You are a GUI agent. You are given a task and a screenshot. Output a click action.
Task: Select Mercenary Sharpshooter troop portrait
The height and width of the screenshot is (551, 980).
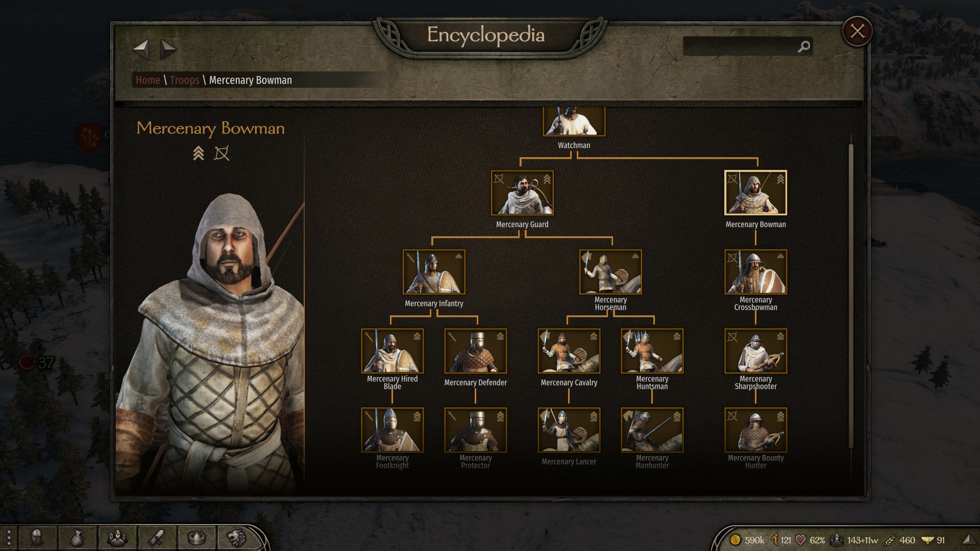(x=755, y=351)
